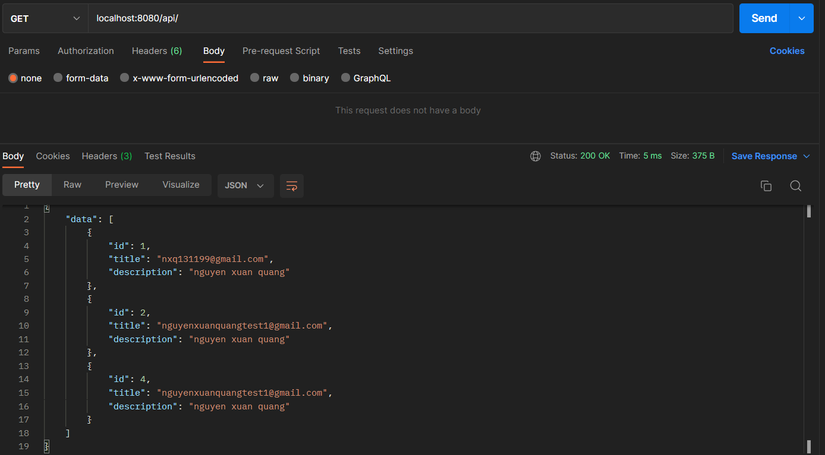This screenshot has width=825, height=455.
Task: Click the search response magnifier icon
Action: (x=796, y=186)
